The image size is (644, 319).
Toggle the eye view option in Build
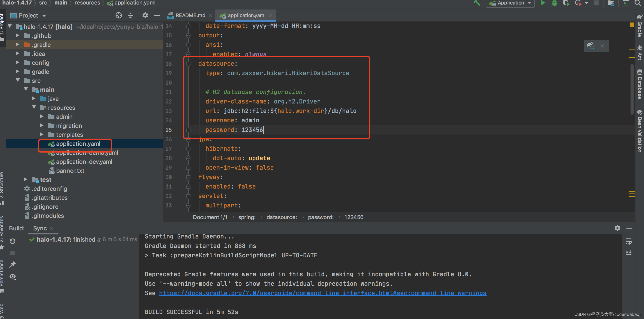tap(13, 276)
